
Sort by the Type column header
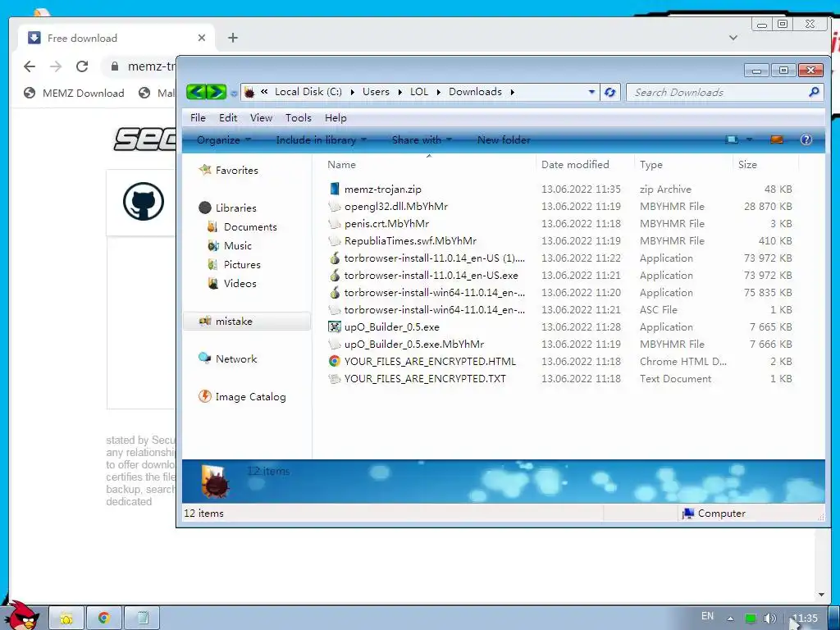coord(683,164)
